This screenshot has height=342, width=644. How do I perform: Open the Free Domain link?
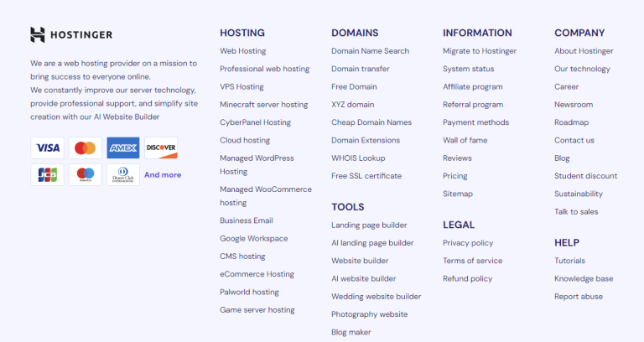pos(354,86)
